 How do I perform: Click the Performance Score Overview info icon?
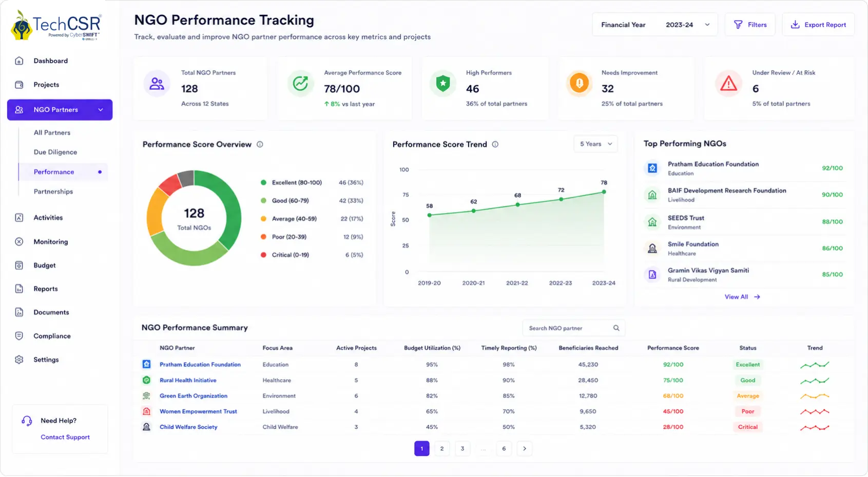(x=260, y=145)
